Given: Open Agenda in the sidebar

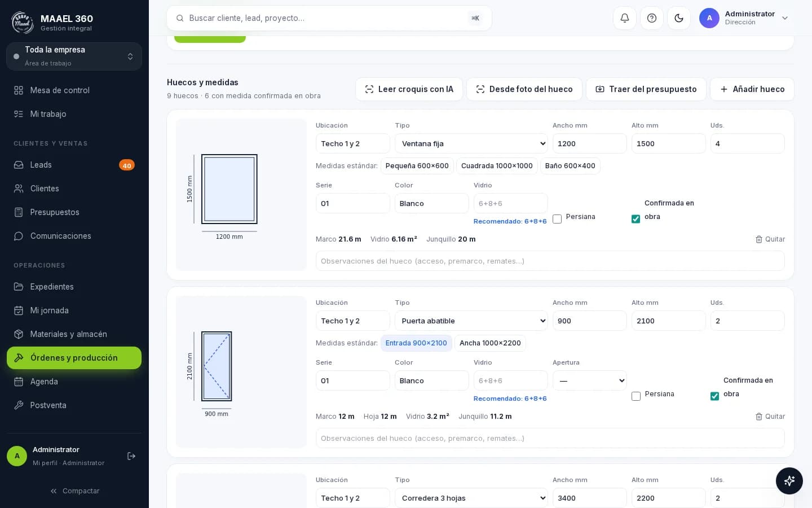Looking at the screenshot, I should [x=74, y=382].
